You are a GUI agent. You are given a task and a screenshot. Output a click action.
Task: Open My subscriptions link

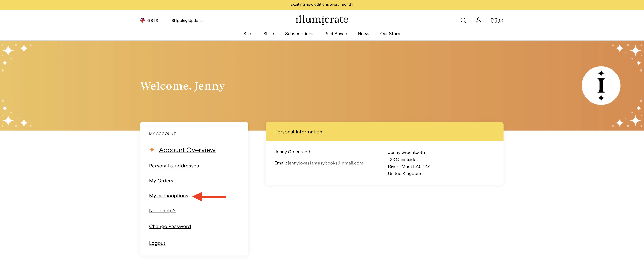pos(169,196)
